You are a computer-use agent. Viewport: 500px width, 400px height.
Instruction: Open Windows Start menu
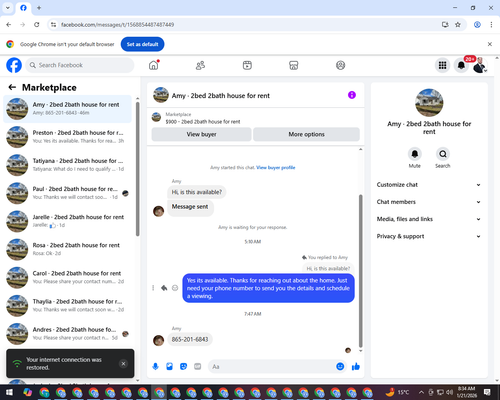[x=9, y=392]
